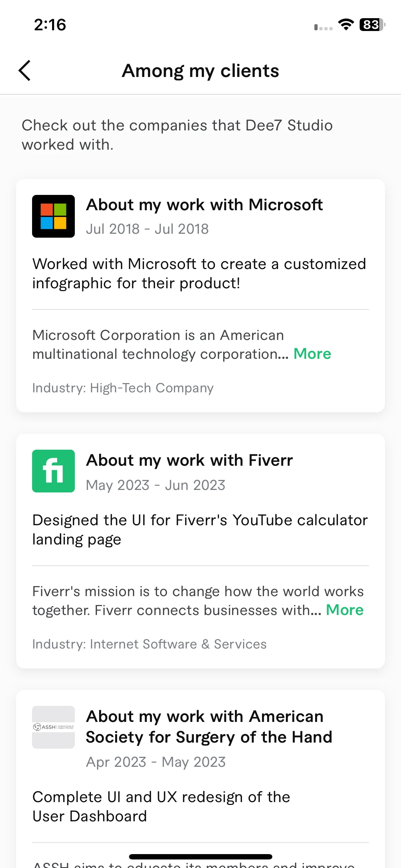Open the ASSH logo thumbnail

coord(53,727)
